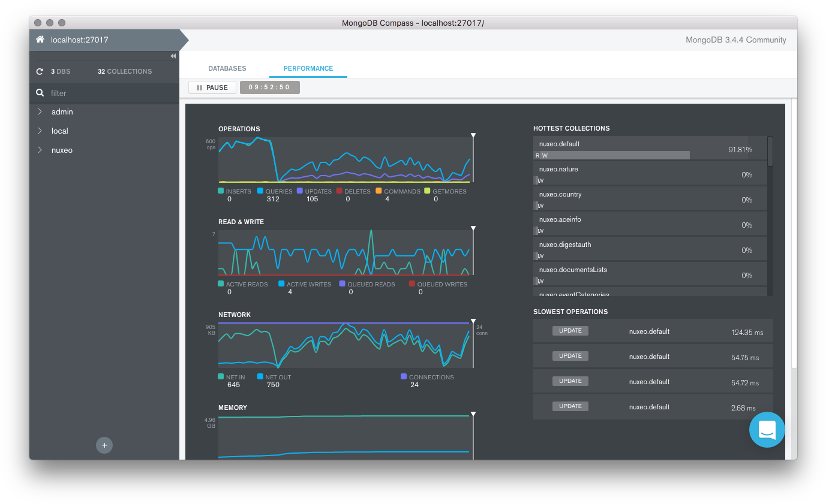Click the Queries legend swatch
The height and width of the screenshot is (504, 826).
point(260,191)
